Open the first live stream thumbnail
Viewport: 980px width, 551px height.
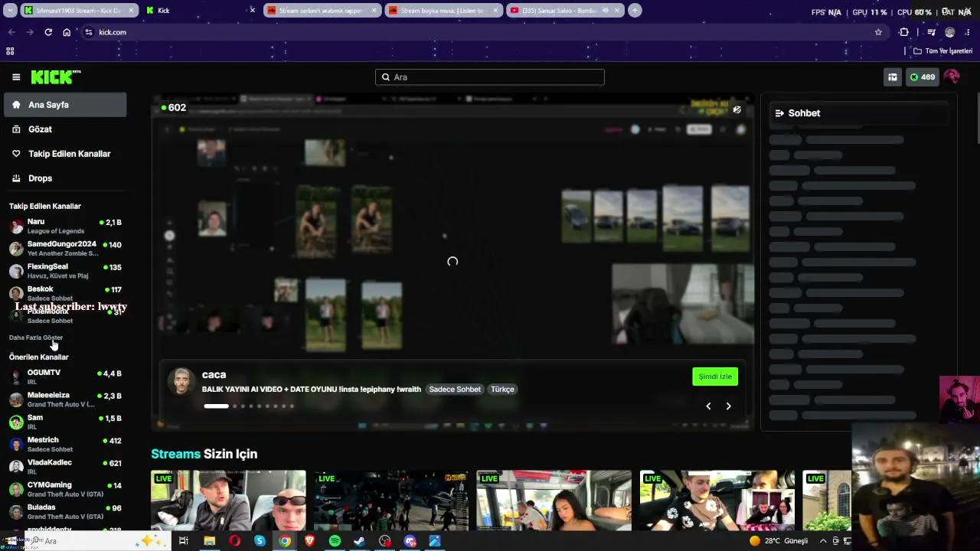[x=228, y=500]
